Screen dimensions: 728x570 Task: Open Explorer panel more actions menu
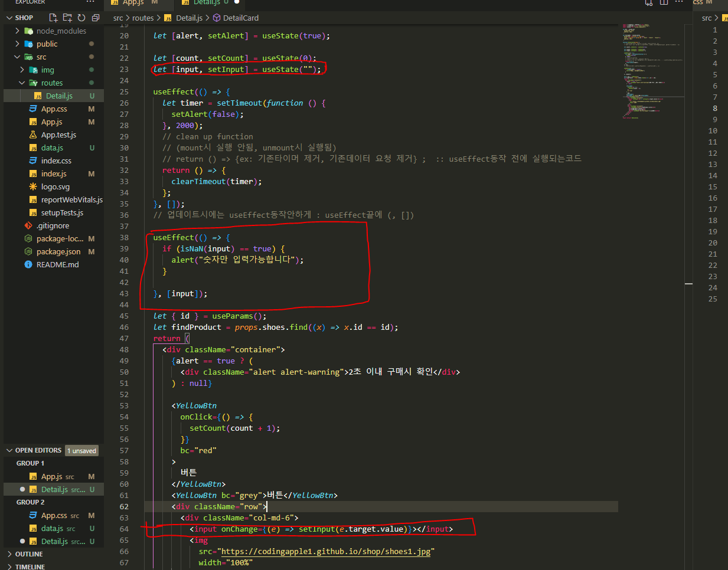click(x=90, y=2)
